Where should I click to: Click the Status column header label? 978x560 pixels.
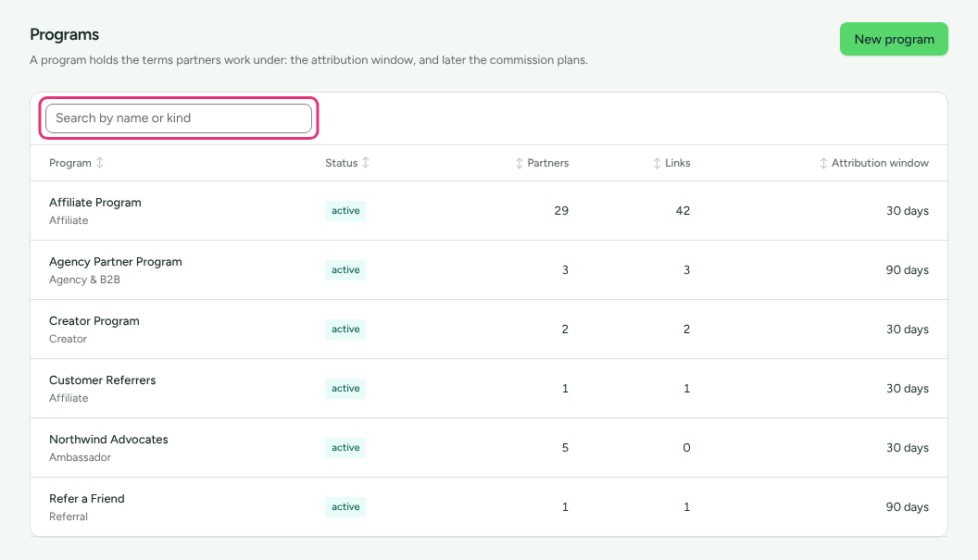341,163
